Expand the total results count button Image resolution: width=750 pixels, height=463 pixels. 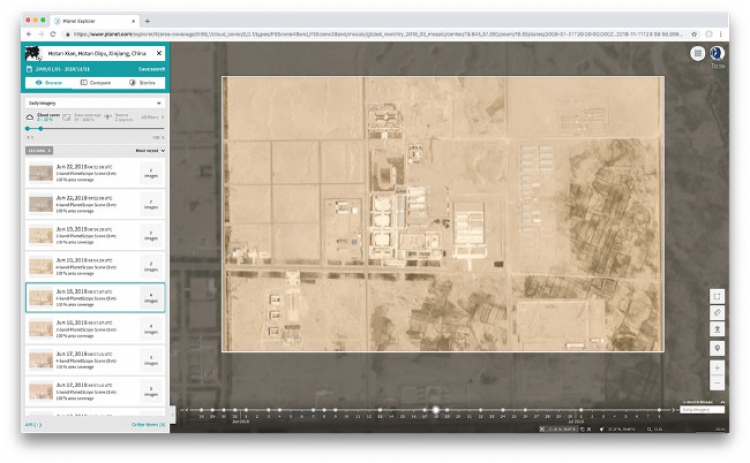[x=39, y=151]
